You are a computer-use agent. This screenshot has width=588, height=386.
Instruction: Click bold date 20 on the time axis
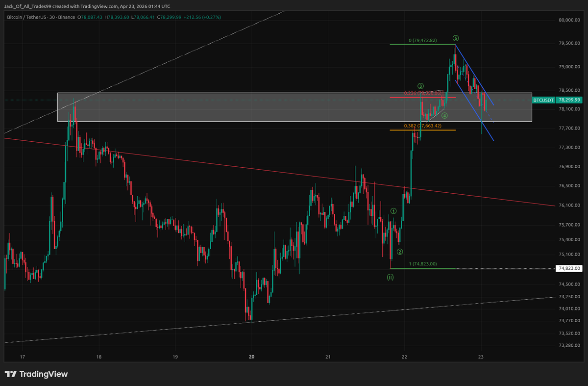click(251, 357)
